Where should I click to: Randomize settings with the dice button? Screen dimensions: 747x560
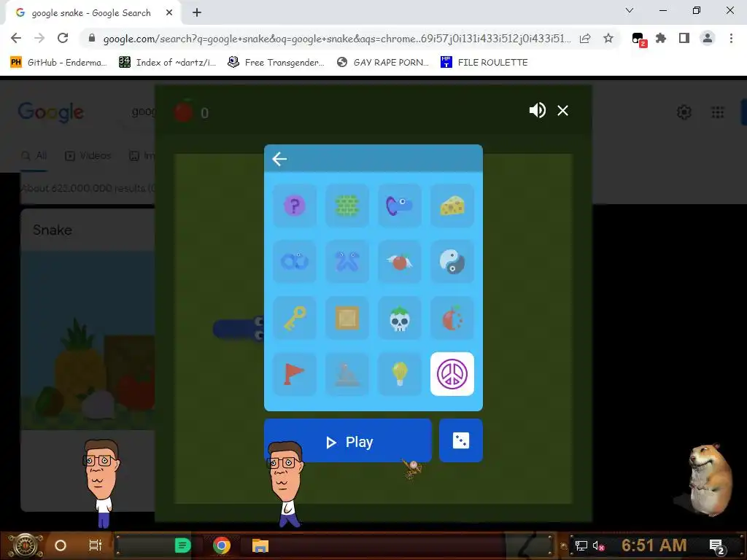click(x=461, y=440)
